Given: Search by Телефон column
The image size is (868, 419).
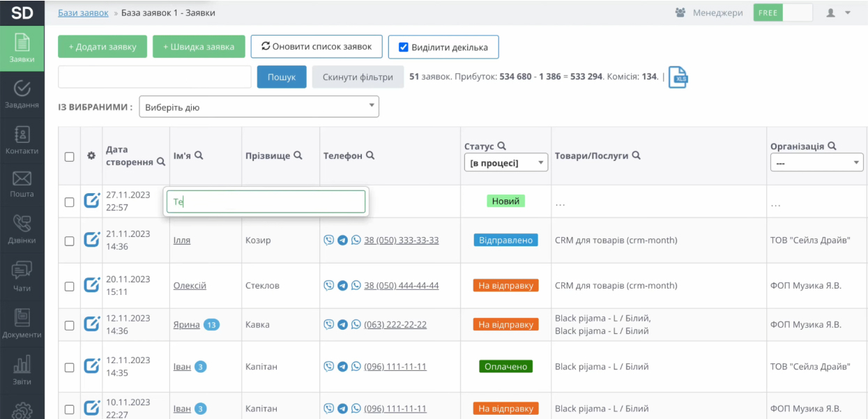Looking at the screenshot, I should point(370,155).
